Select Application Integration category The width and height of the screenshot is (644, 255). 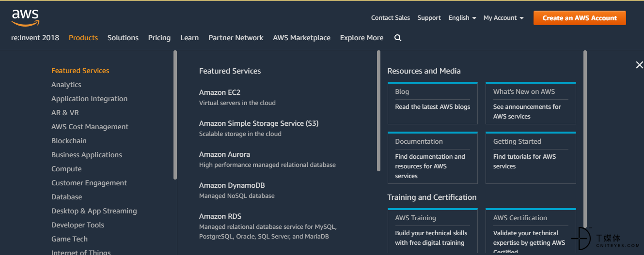[90, 99]
